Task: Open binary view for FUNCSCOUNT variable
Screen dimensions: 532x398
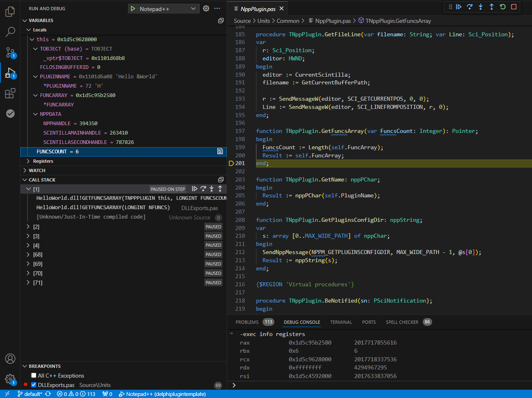Action: pos(220,151)
